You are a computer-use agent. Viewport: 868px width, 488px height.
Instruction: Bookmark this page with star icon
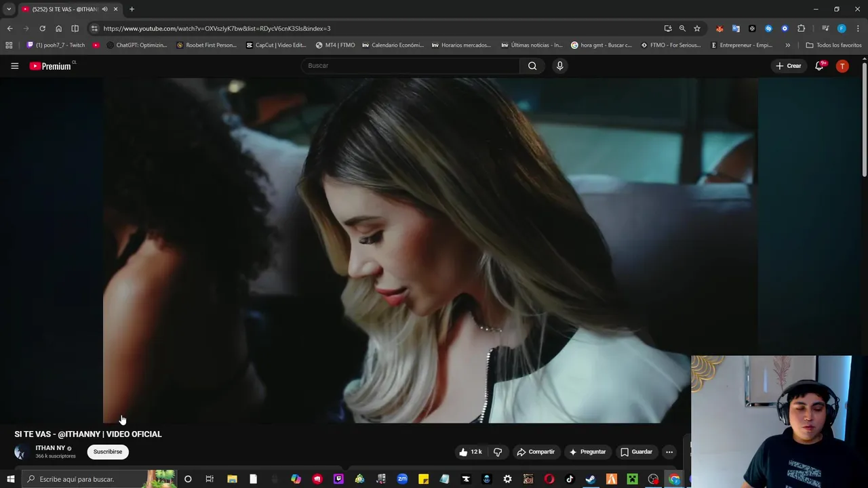click(x=696, y=28)
